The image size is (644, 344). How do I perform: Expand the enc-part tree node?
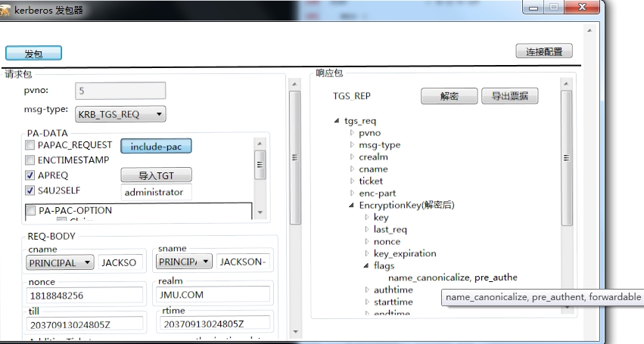click(x=352, y=194)
